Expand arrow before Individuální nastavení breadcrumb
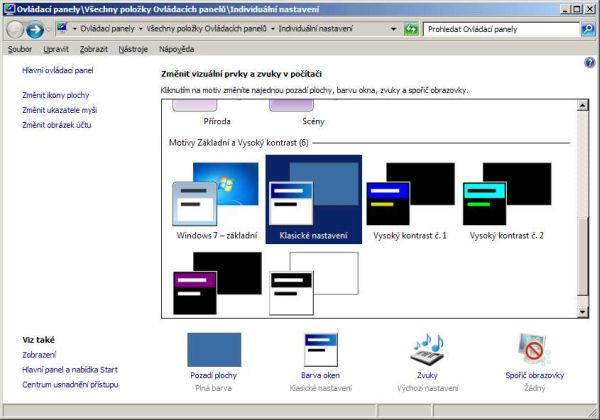Screen dimensions: 600x420 (x=273, y=29)
